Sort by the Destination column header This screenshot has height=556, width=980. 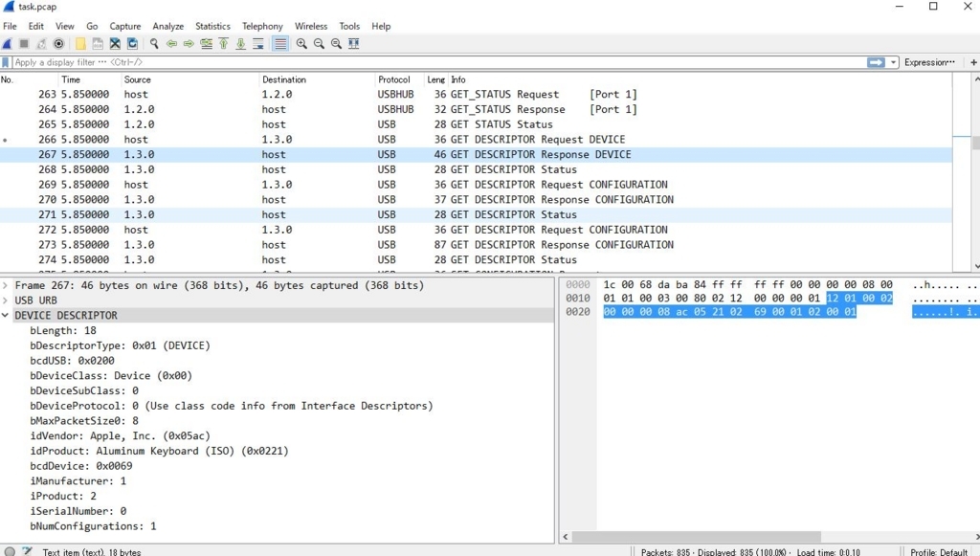pos(317,80)
